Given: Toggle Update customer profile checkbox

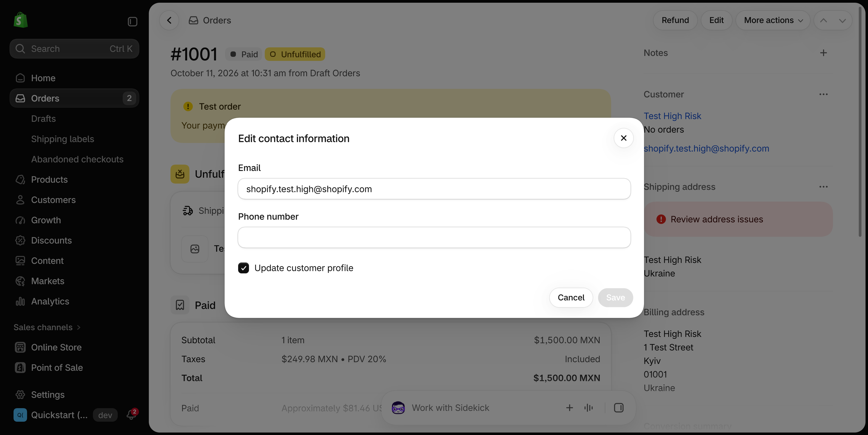Looking at the screenshot, I should pyautogui.click(x=243, y=268).
